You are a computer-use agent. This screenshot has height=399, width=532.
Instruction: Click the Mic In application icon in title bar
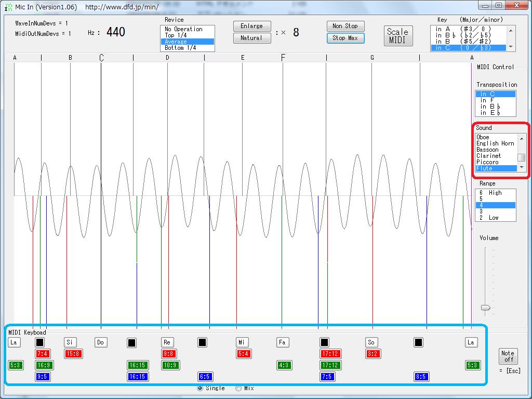[x=8, y=7]
